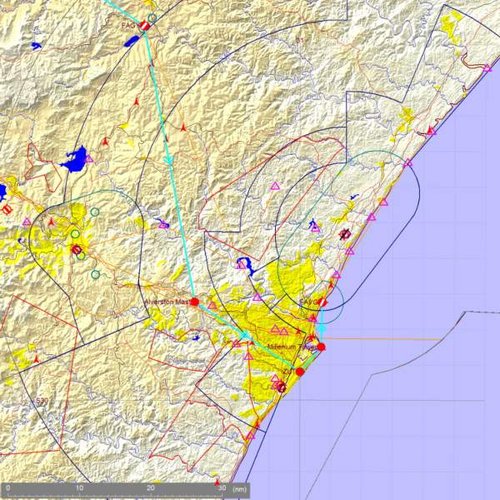The image size is (500, 500).
Task: Select the Alverston Mast red waypoint dot
Action: pos(195,302)
